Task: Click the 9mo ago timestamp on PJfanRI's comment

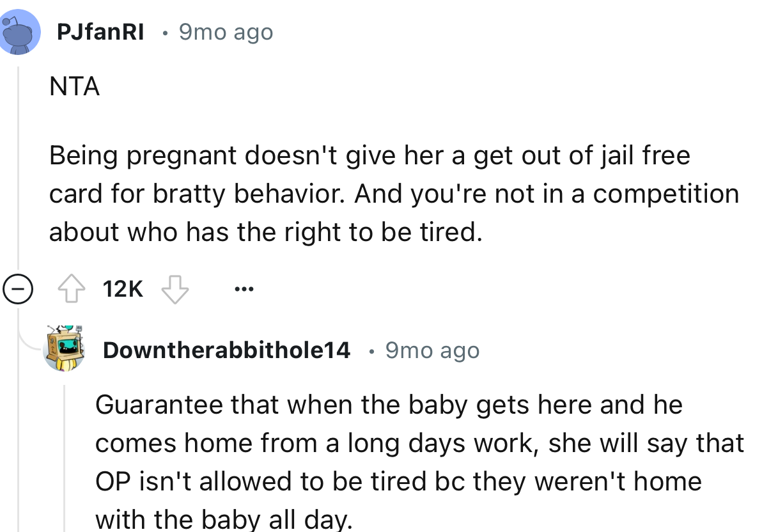Action: (225, 32)
